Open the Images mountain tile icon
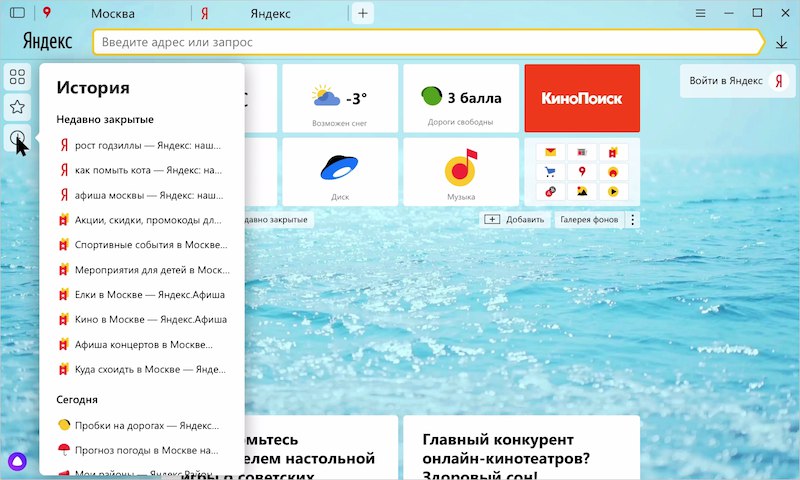 pyautogui.click(x=582, y=192)
